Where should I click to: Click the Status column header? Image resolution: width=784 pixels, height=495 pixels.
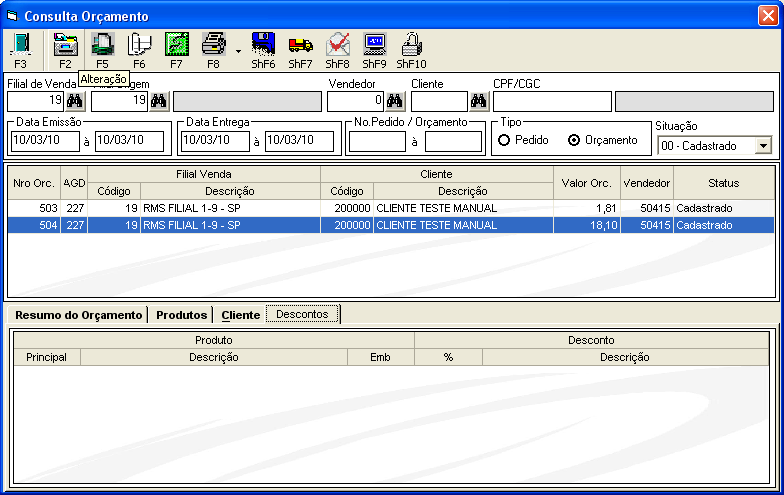pyautogui.click(x=724, y=183)
